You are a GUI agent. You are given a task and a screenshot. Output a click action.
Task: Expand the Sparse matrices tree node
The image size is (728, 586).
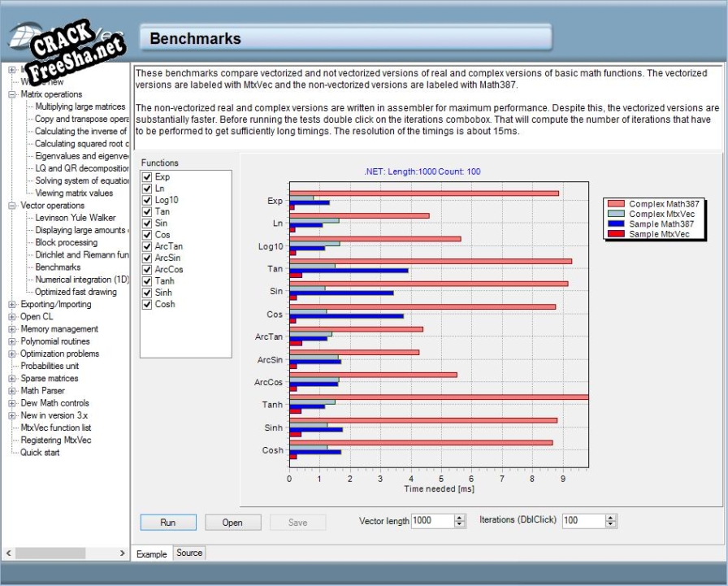point(12,379)
